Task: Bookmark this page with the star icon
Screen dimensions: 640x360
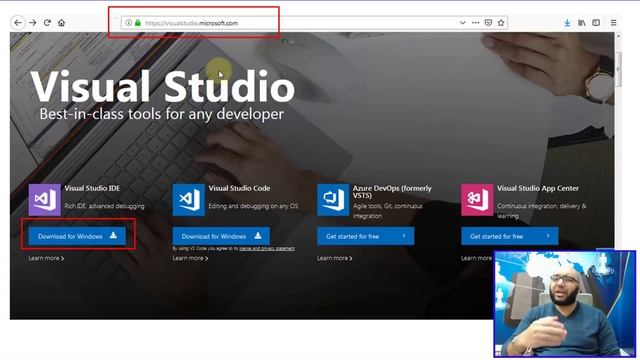Action: 501,23
